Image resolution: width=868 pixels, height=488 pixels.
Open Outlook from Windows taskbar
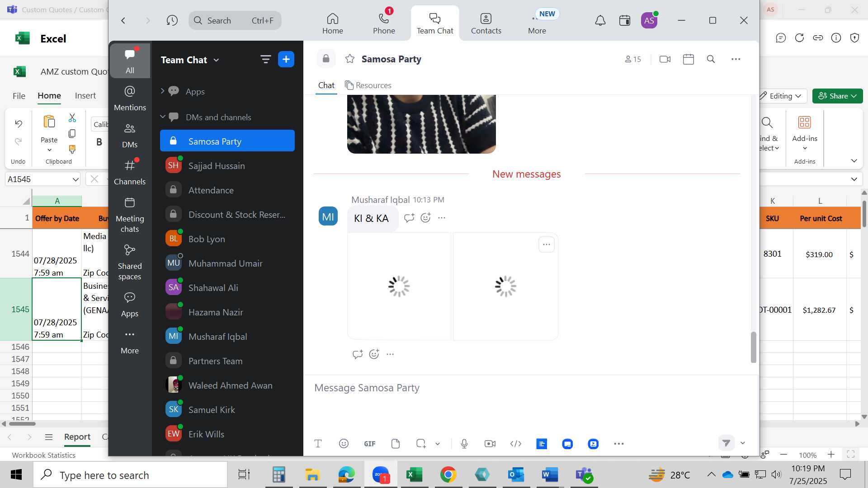[516, 475]
